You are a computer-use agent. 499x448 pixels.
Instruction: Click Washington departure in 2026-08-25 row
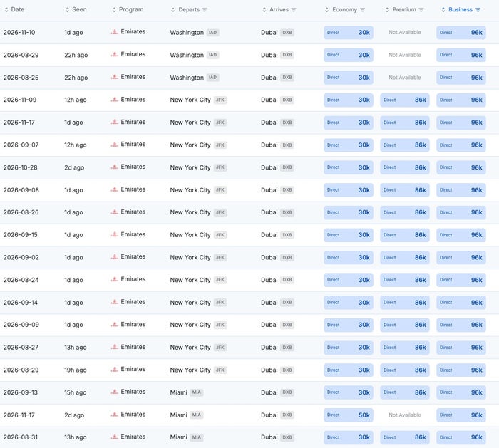click(x=187, y=78)
